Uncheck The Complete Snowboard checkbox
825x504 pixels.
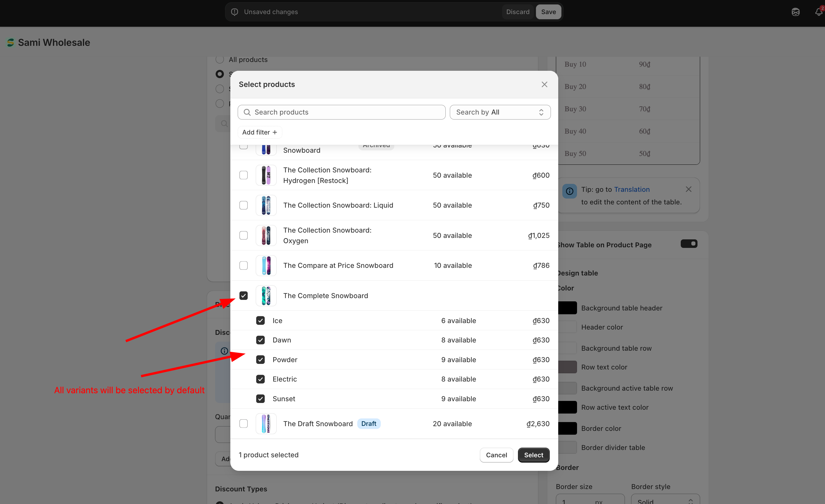pyautogui.click(x=243, y=295)
